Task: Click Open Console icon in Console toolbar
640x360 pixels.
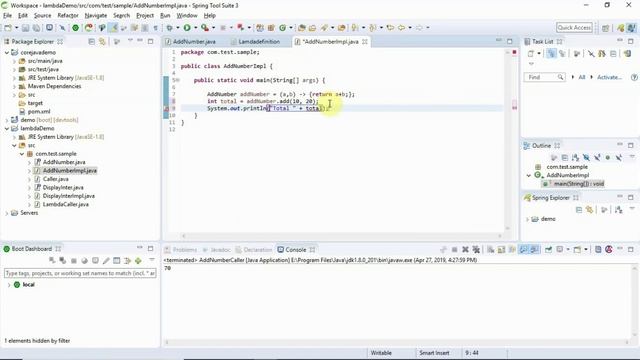Action: [577, 249]
